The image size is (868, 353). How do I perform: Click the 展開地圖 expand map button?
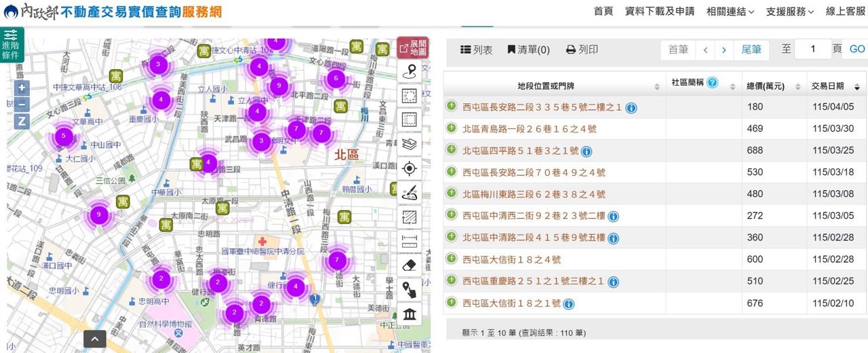[x=413, y=48]
